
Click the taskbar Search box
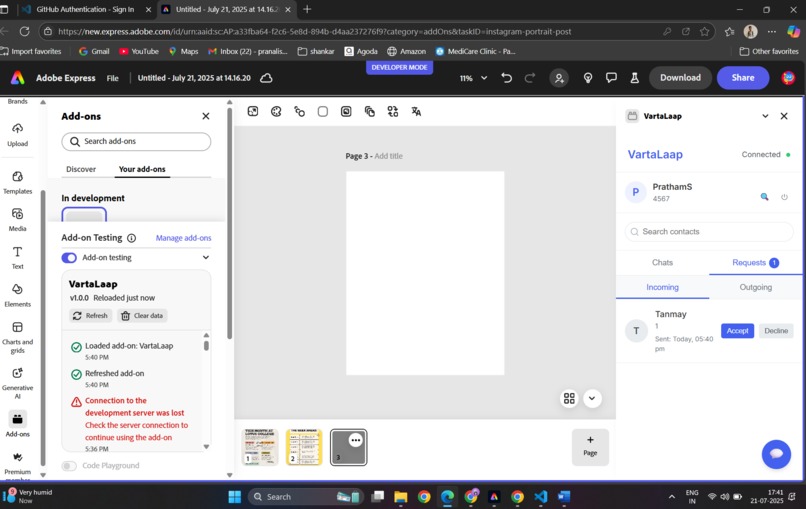[x=306, y=497]
